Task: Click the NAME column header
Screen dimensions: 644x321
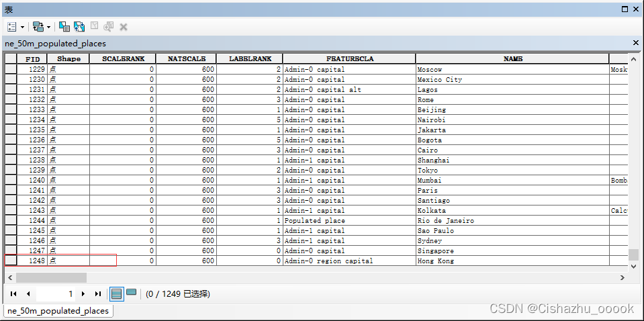Action: 512,58
